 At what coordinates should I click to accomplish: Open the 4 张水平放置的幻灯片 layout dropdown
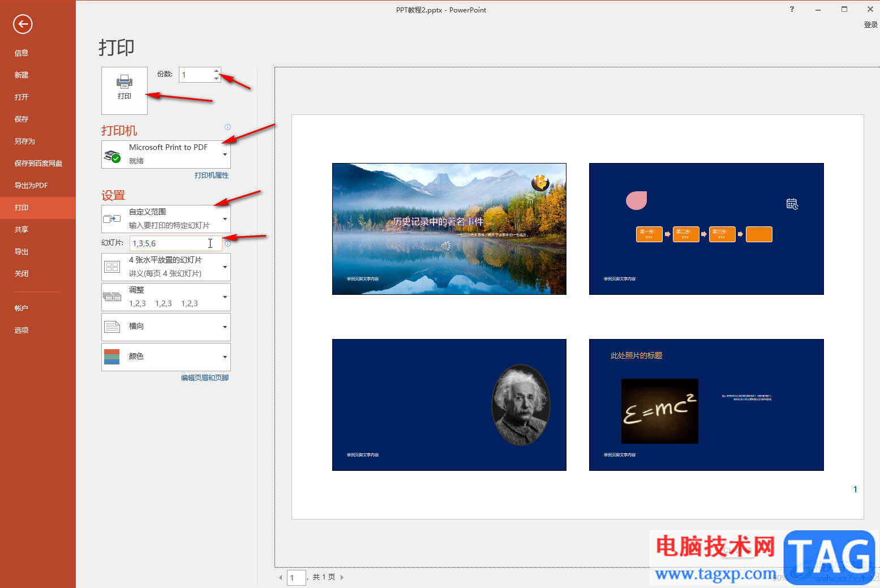tap(166, 267)
